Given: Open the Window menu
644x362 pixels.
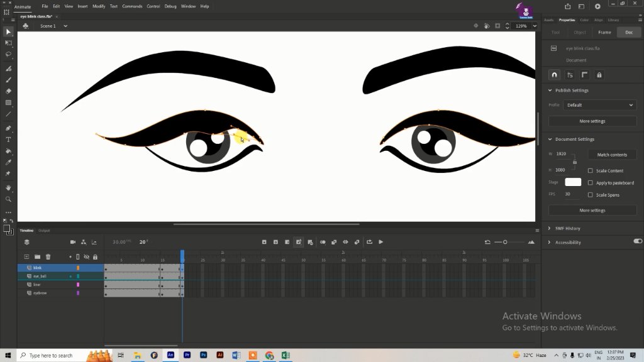Looking at the screenshot, I should [x=188, y=6].
